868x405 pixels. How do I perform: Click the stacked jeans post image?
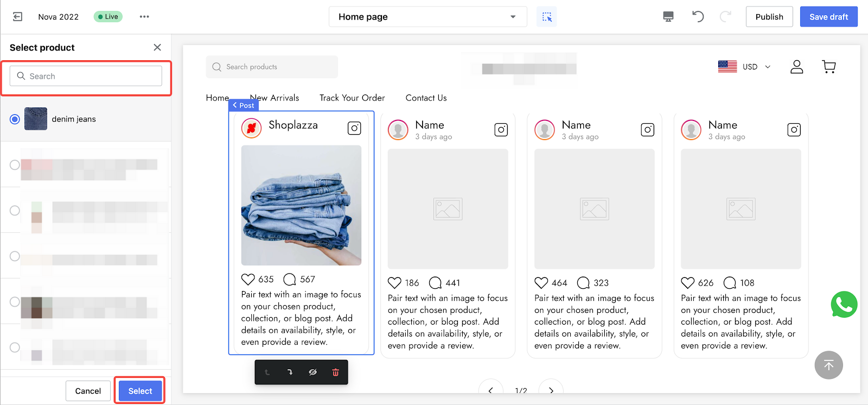pos(301,205)
